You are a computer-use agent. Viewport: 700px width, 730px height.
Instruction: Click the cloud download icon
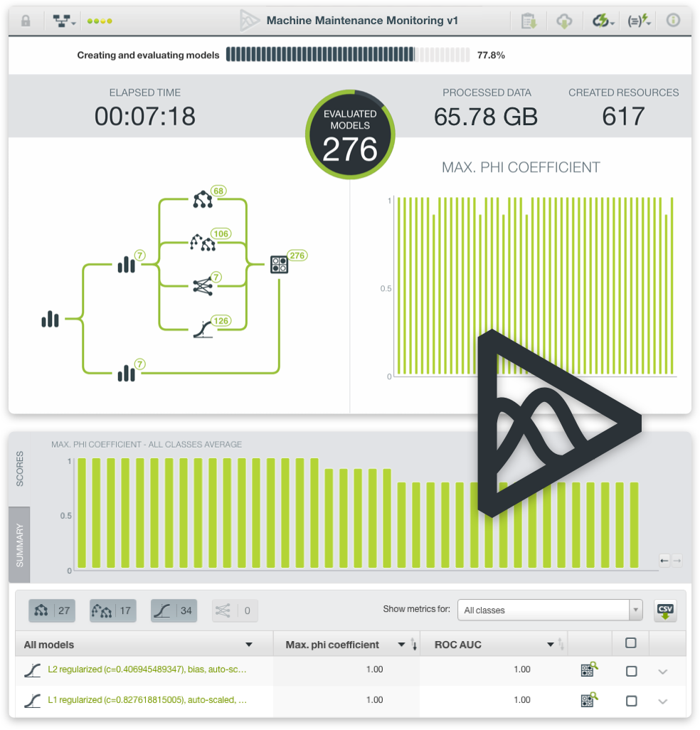coord(564,21)
